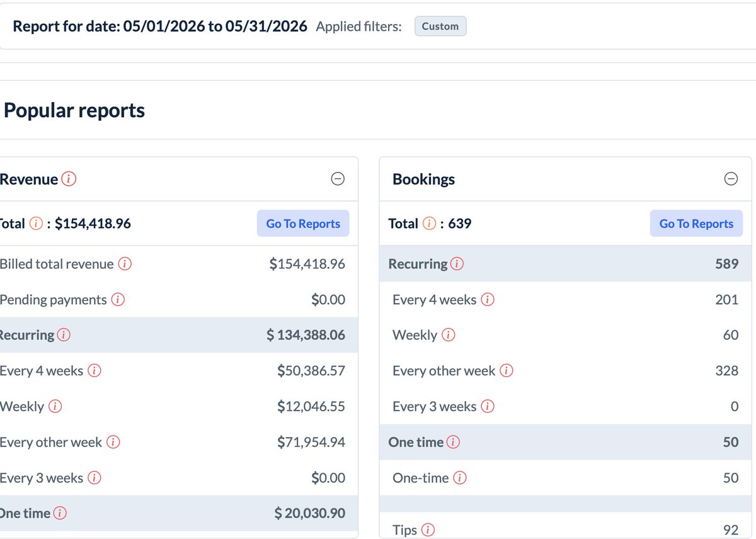Click info icon beside Revenue Total
This screenshot has width=756, height=539.
tap(37, 224)
